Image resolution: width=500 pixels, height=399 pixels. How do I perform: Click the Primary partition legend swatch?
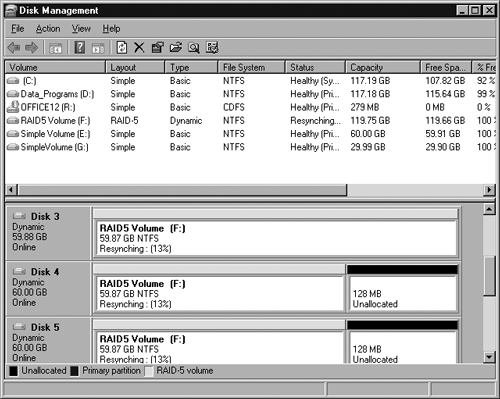coord(75,371)
